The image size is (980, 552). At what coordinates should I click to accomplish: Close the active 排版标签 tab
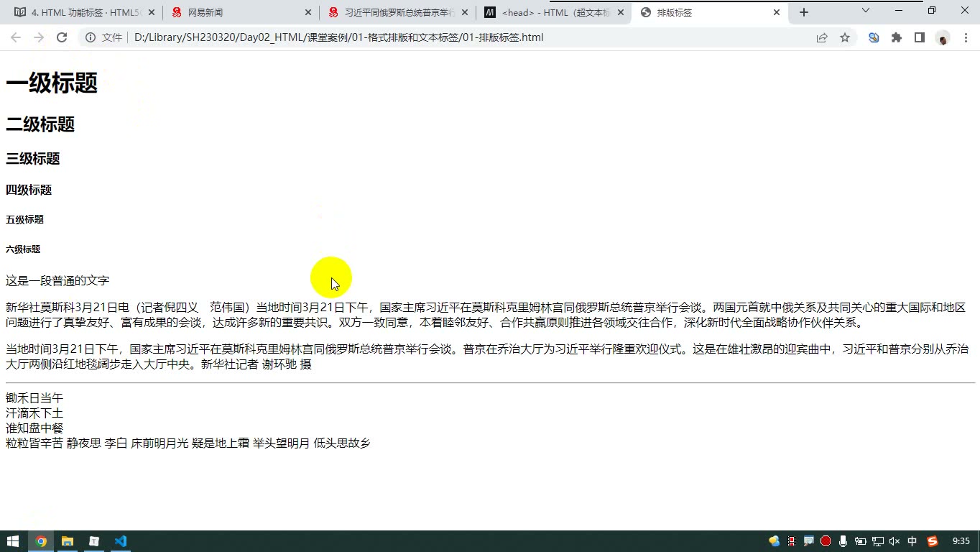pyautogui.click(x=777, y=12)
